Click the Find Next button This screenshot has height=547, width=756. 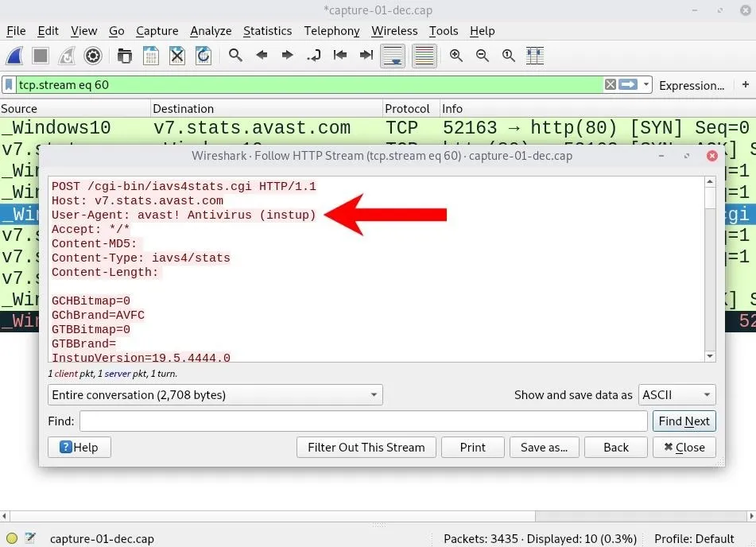[684, 421]
